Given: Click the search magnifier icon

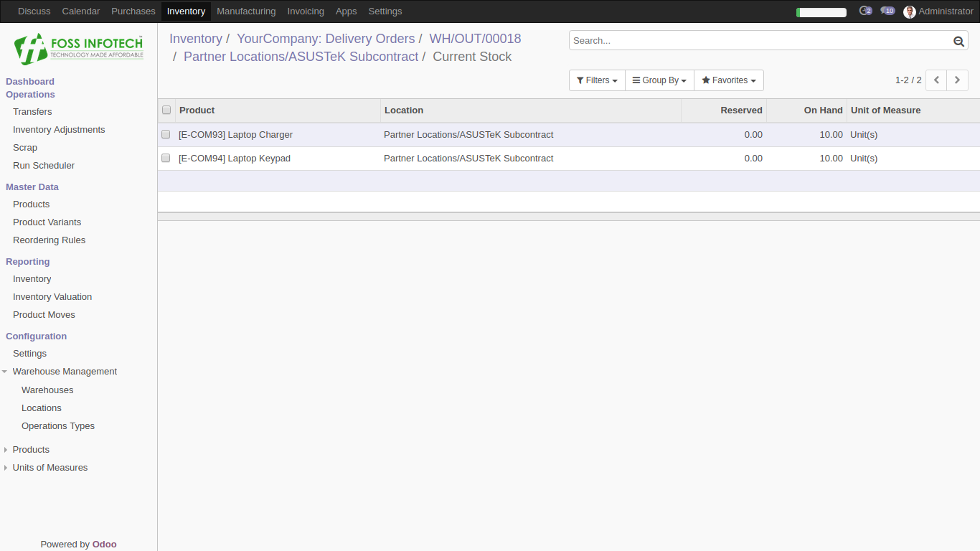Looking at the screenshot, I should tap(958, 41).
